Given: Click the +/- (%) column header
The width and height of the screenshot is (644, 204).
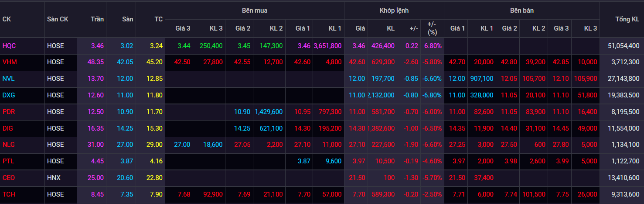Looking at the screenshot, I should [x=432, y=28].
